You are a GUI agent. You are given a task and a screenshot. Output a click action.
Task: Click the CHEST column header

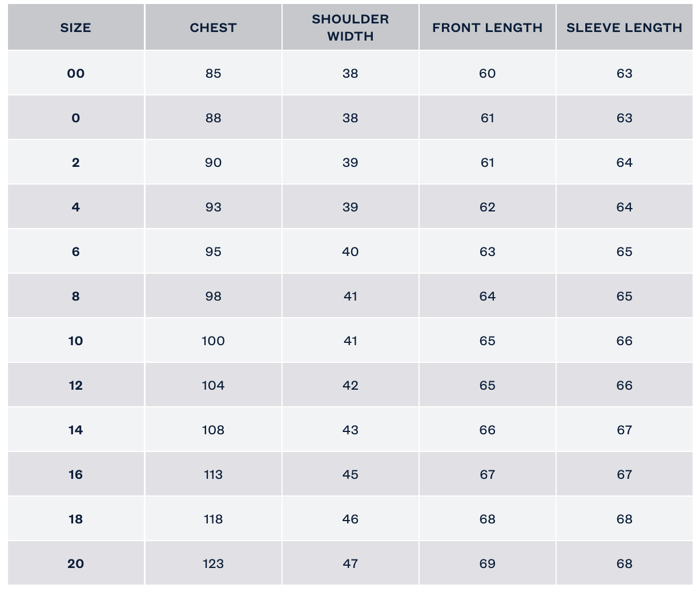[213, 27]
